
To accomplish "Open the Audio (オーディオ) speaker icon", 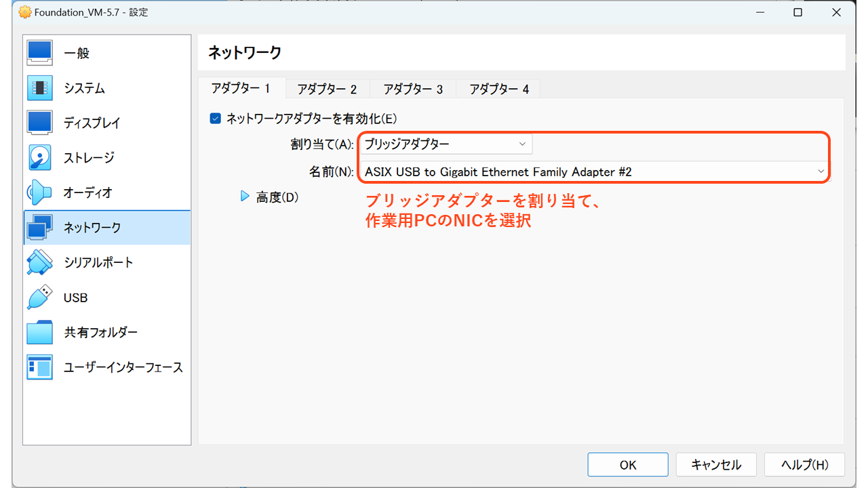I will 39,192.
